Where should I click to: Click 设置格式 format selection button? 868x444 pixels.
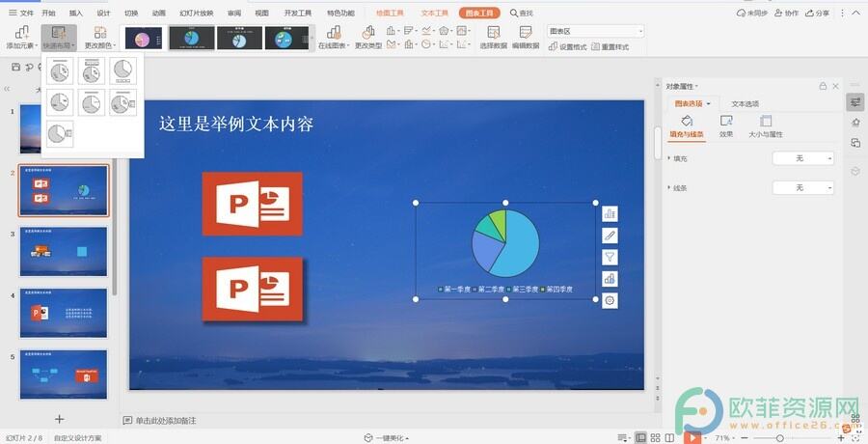pyautogui.click(x=567, y=47)
